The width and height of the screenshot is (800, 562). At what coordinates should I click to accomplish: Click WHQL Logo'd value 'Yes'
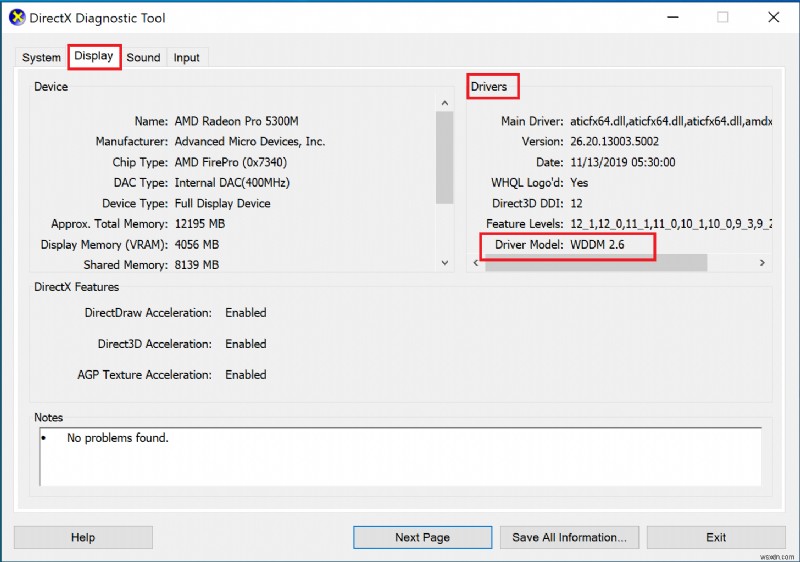pos(579,183)
